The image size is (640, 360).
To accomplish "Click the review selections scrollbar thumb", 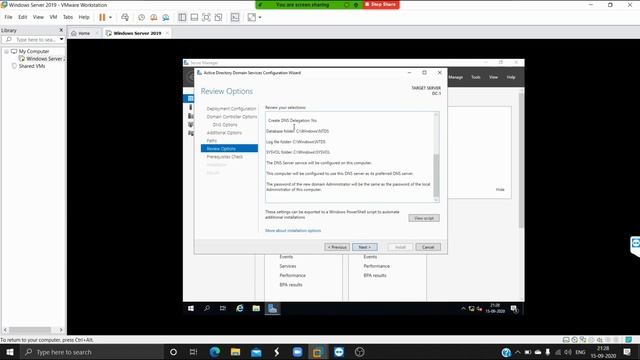I will pos(436,176).
